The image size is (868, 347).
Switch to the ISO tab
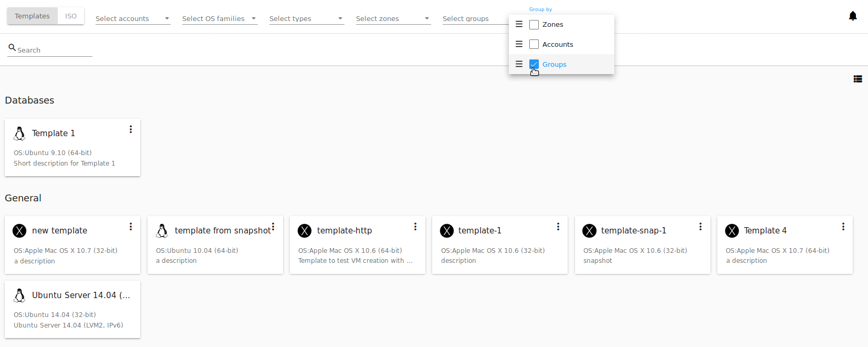click(x=71, y=16)
